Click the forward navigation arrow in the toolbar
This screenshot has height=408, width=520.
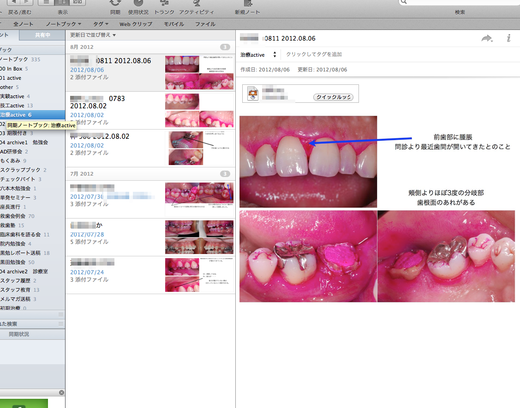tap(26, 2)
